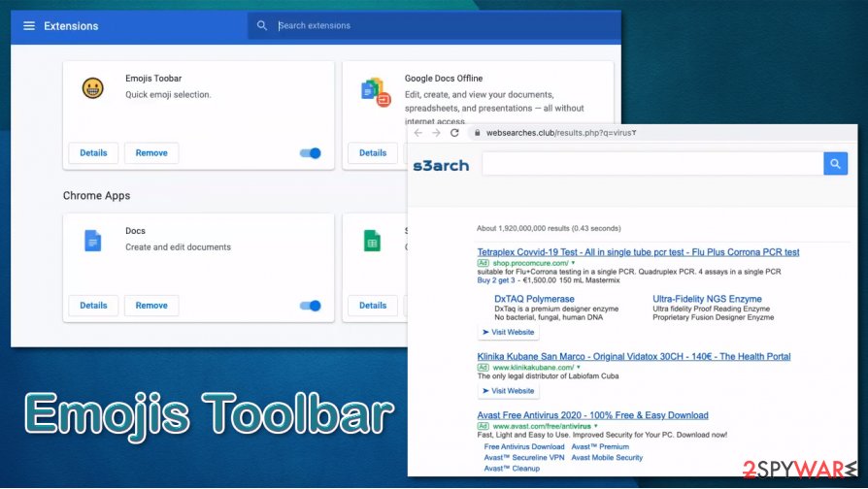
Task: Open Details for Google Docs Offline
Action: (x=373, y=152)
